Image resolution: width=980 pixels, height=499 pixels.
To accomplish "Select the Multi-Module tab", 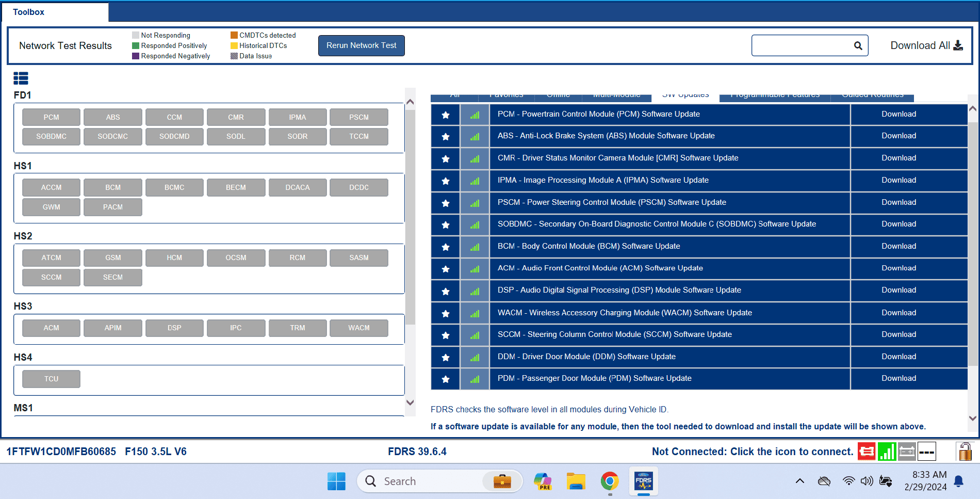I will pos(617,94).
